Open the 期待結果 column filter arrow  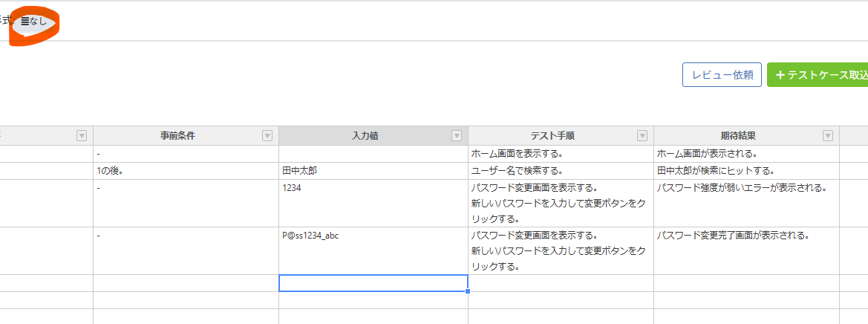click(x=828, y=136)
